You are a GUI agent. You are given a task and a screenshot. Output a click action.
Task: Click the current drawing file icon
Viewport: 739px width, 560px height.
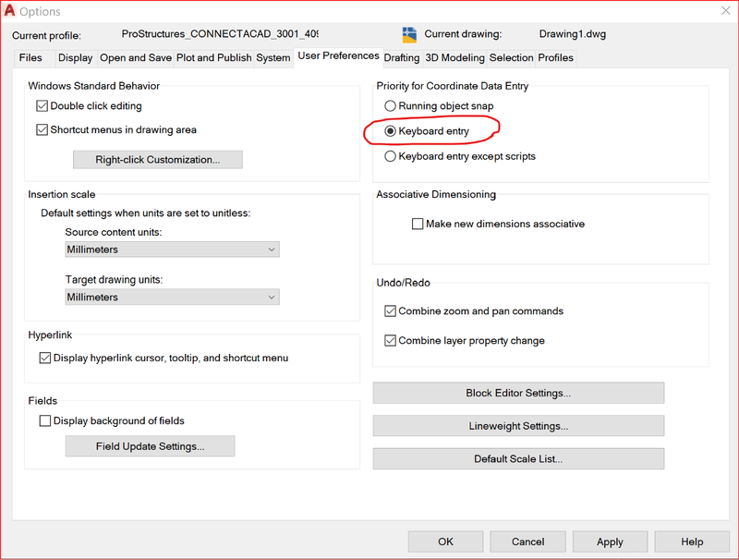point(410,35)
